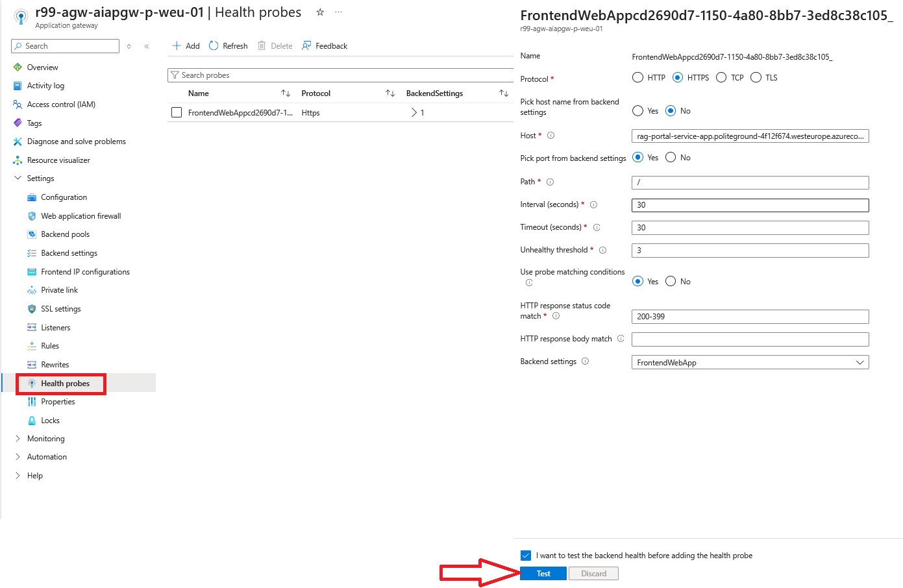Open the Backend settings dropdown

750,363
